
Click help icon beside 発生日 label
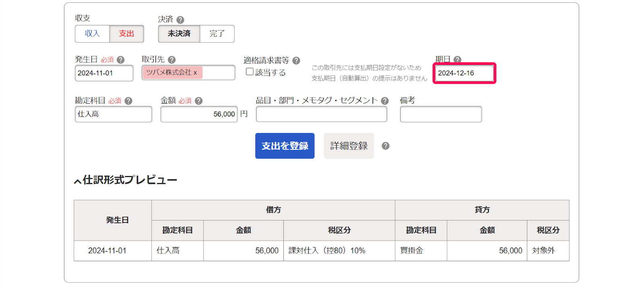(x=120, y=60)
